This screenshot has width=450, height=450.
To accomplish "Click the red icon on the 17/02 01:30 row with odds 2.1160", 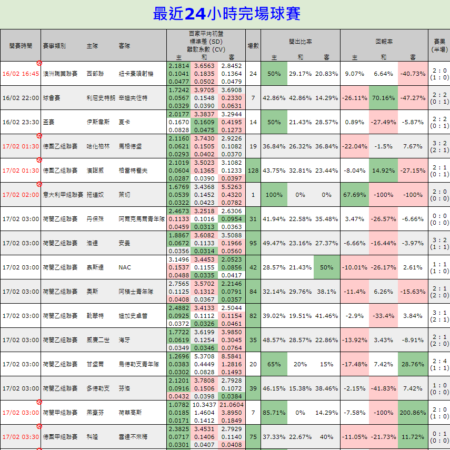I will pos(39,136).
